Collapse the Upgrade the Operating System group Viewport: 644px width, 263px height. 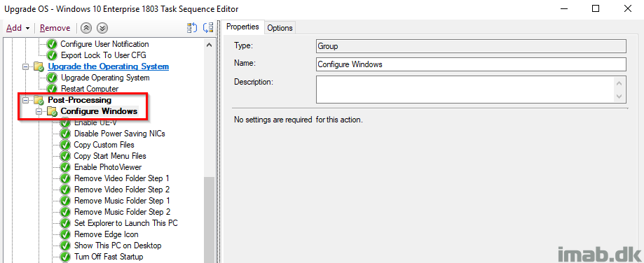click(25, 66)
